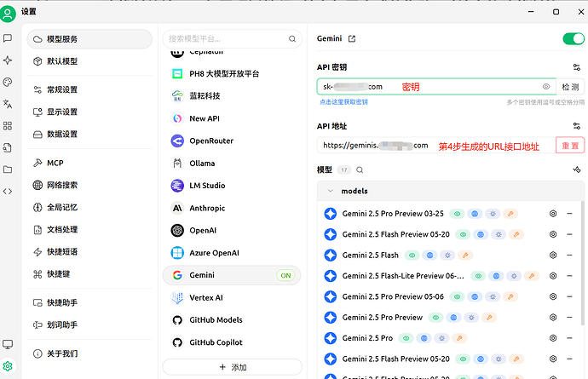Select the LM Studio provider
The image size is (588, 379).
pos(232,186)
